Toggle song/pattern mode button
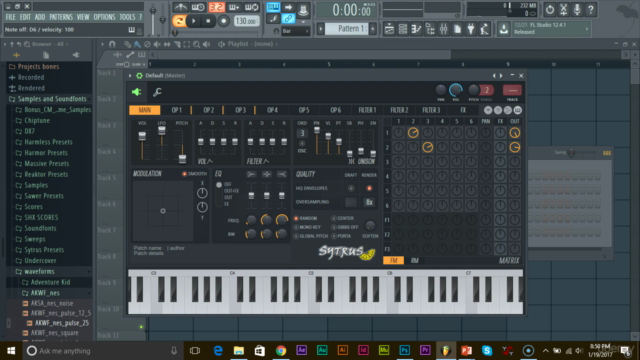 pos(179,21)
